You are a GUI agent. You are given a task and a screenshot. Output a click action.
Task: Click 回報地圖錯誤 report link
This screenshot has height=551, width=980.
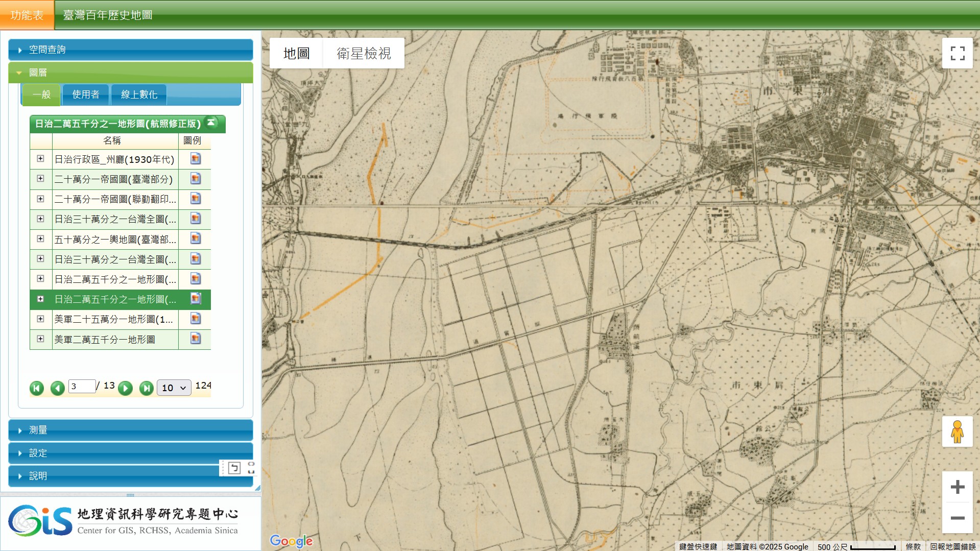click(952, 546)
